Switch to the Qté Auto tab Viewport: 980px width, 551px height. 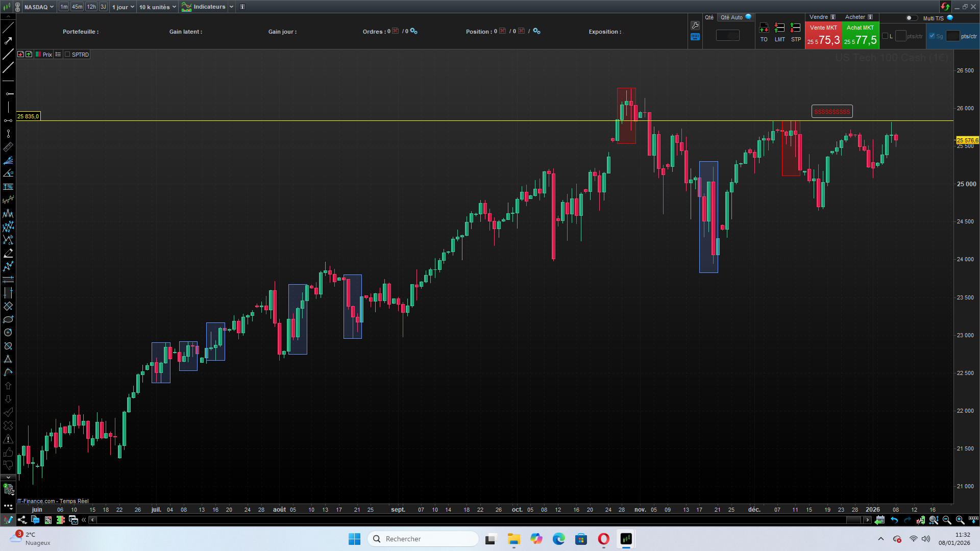736,17
